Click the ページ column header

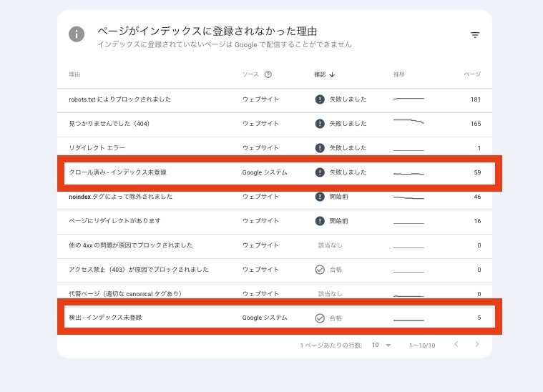point(472,74)
